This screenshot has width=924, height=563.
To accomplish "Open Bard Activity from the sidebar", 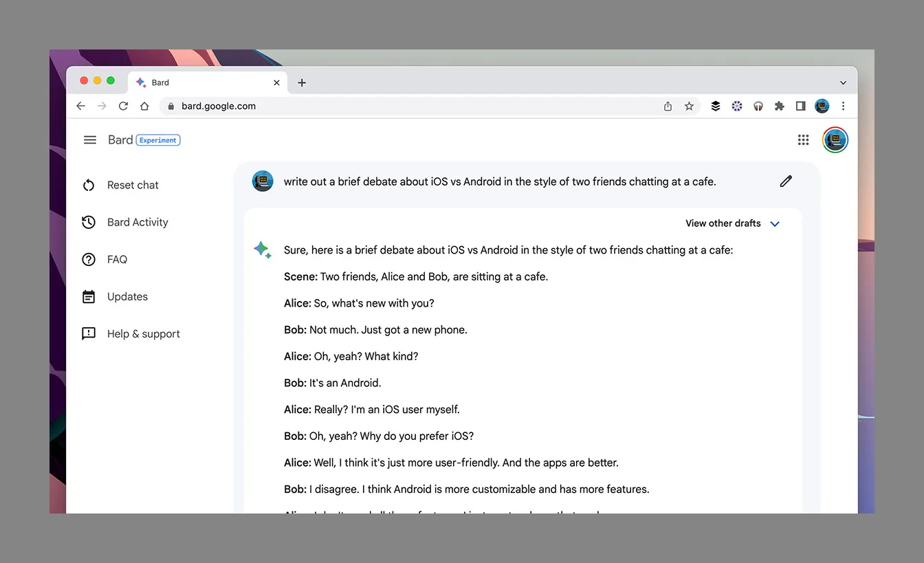I will click(x=137, y=222).
